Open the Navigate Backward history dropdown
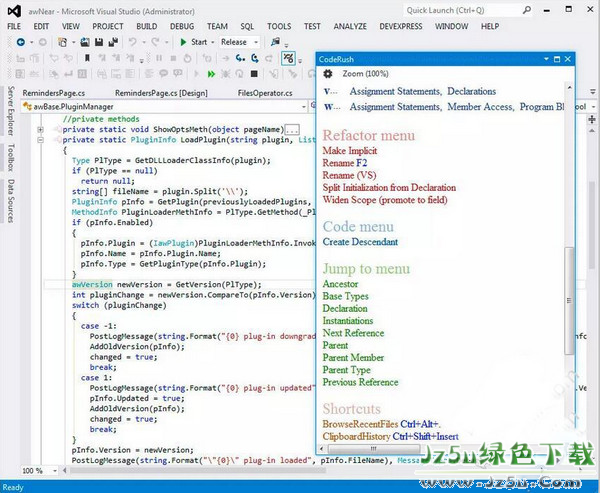Image resolution: width=601 pixels, height=495 pixels. 31,42
